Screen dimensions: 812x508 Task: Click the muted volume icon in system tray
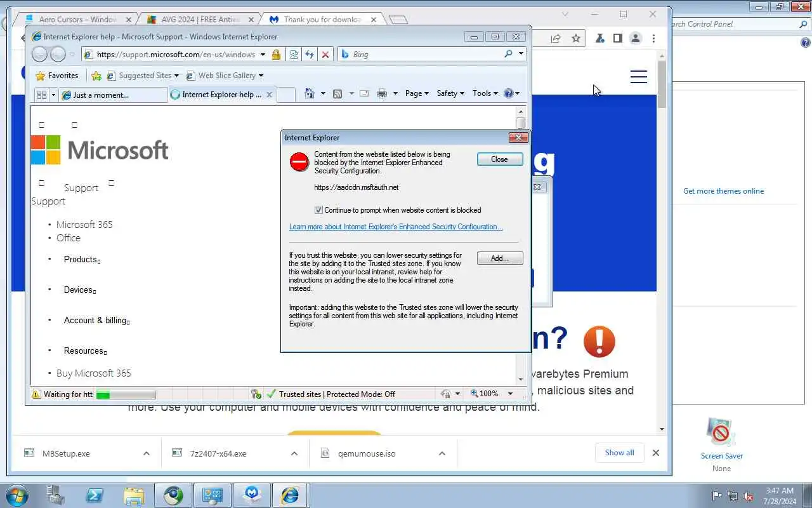[749, 496]
